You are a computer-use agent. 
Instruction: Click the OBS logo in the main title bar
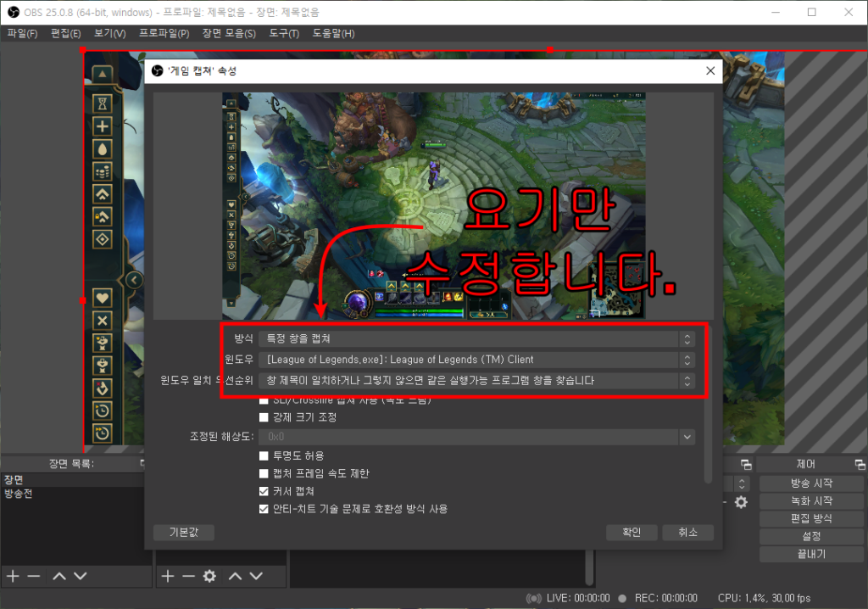click(x=14, y=12)
